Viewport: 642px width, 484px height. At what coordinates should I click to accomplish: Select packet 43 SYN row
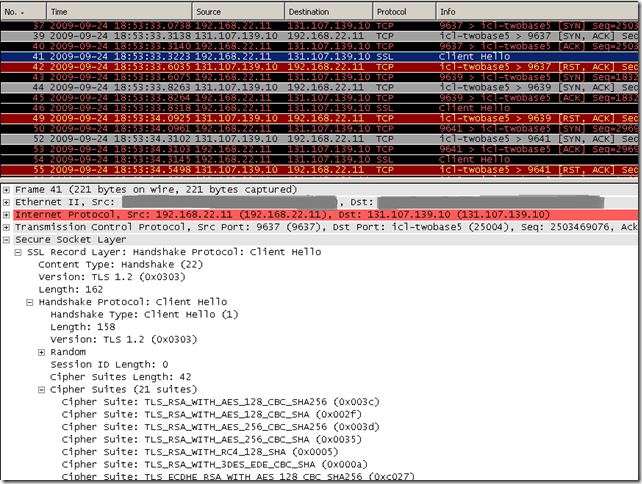[319, 77]
